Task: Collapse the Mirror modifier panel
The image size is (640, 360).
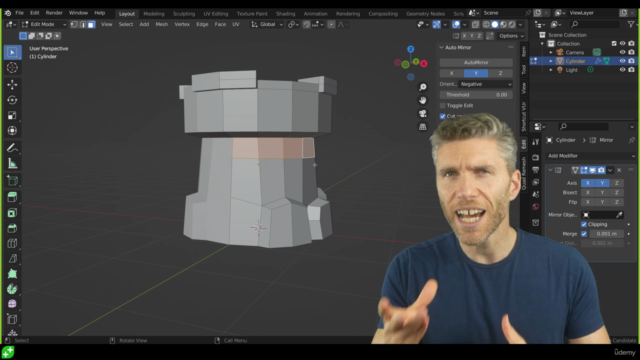Action: click(x=550, y=170)
